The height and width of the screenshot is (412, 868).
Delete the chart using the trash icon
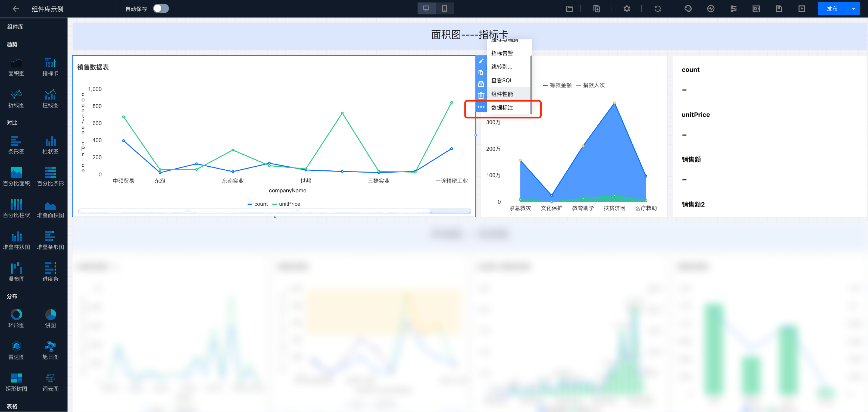481,95
